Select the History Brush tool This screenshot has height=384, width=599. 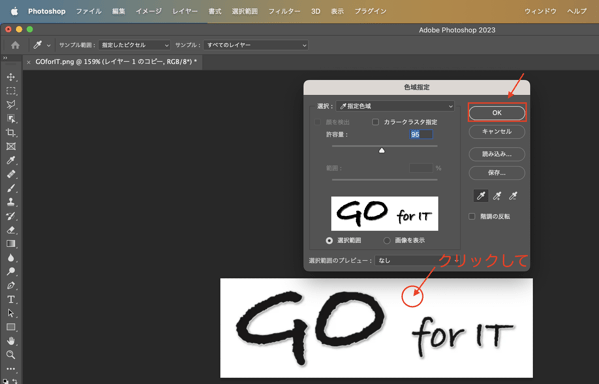point(11,216)
